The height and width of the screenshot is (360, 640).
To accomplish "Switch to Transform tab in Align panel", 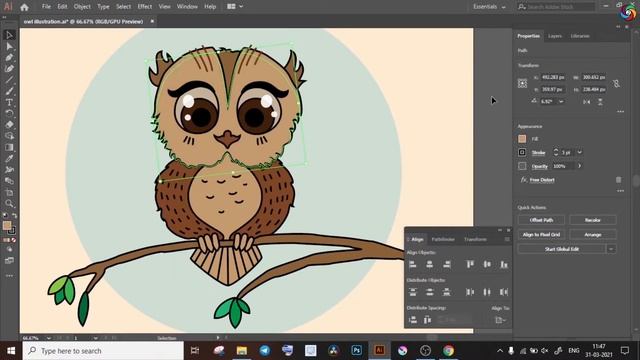I will click(x=475, y=239).
